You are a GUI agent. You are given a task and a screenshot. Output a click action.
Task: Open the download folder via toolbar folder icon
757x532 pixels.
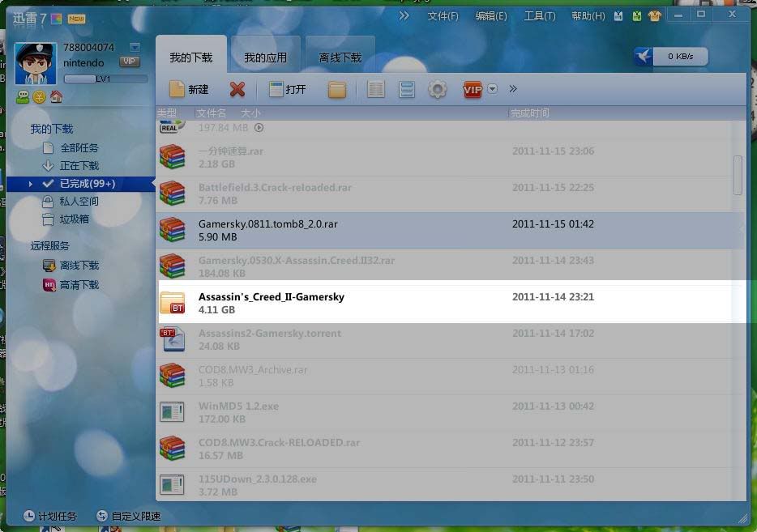click(x=337, y=89)
